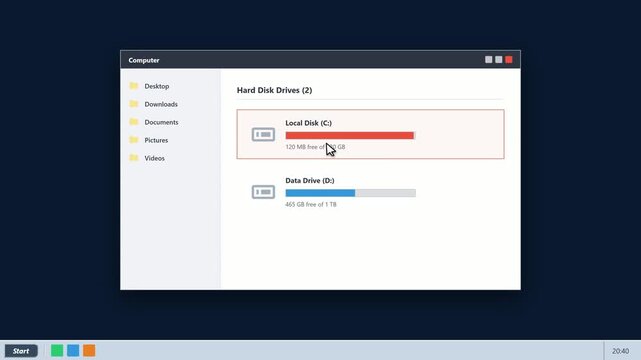
Task: Click the Hard Disk Drives (2) heading
Action: pyautogui.click(x=274, y=90)
